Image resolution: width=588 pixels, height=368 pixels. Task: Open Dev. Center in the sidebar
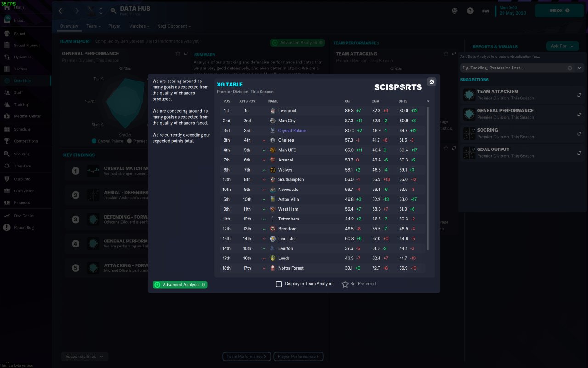[x=24, y=216]
